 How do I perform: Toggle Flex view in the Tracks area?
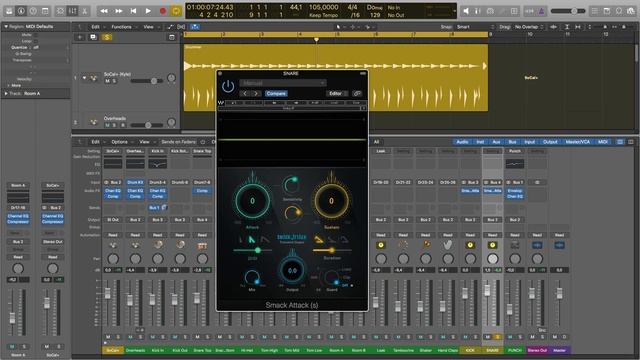[181, 27]
